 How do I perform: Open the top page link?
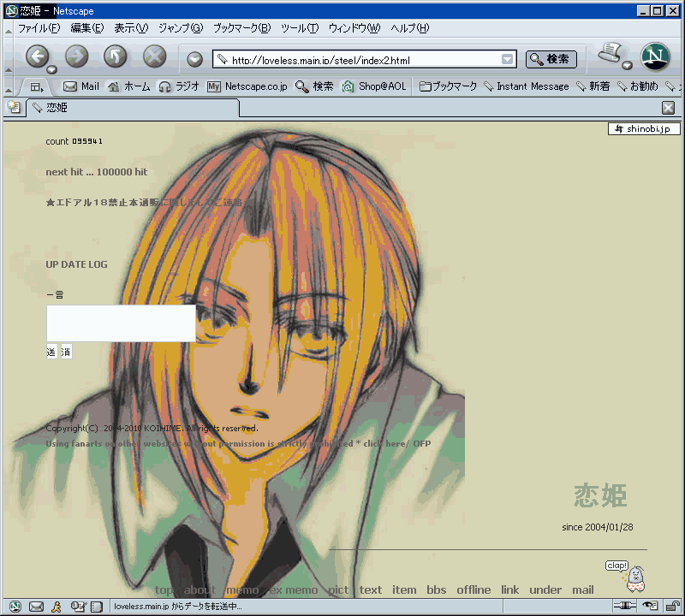[x=164, y=590]
